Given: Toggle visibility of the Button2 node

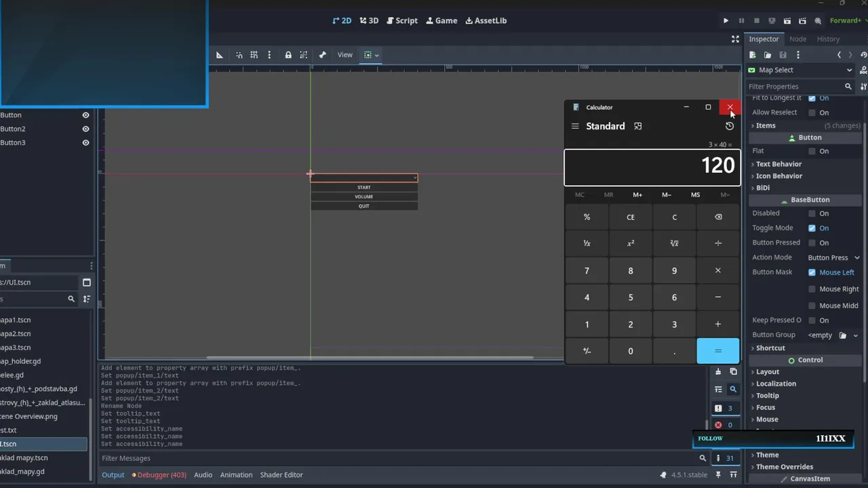Looking at the screenshot, I should (85, 129).
